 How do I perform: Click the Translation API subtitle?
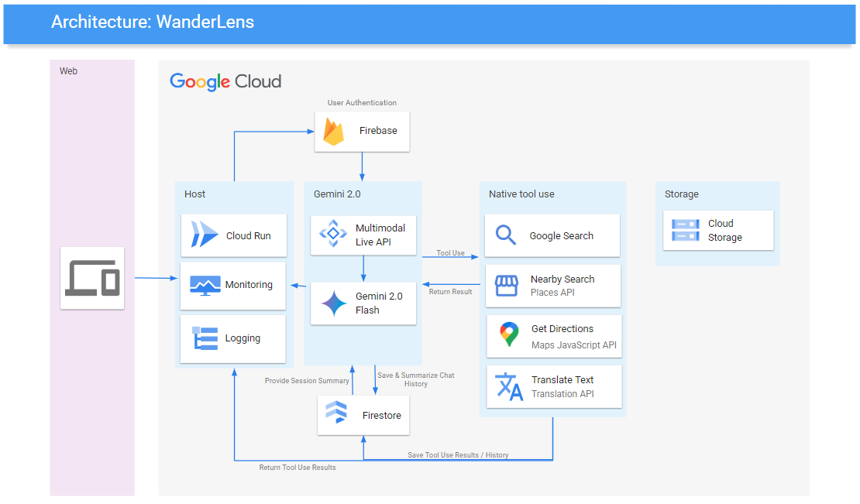pos(562,394)
